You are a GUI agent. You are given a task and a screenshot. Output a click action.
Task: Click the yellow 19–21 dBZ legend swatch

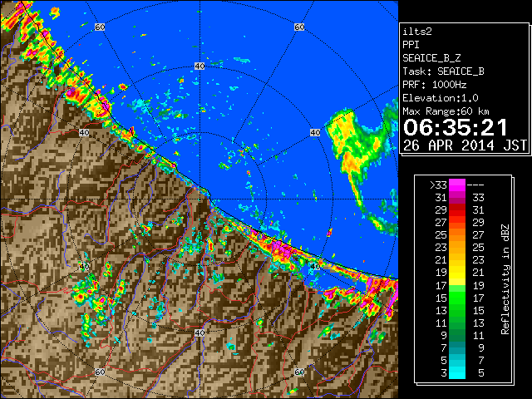[456, 273]
